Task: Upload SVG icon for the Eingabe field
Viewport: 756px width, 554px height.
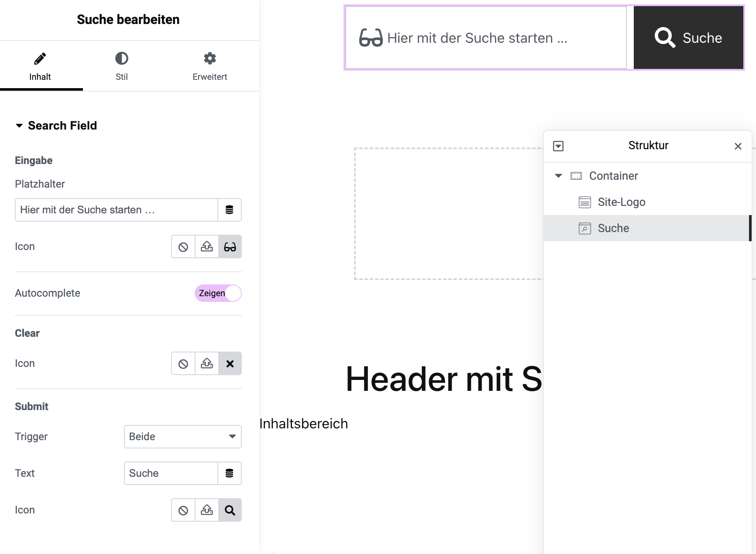Action: [x=207, y=247]
